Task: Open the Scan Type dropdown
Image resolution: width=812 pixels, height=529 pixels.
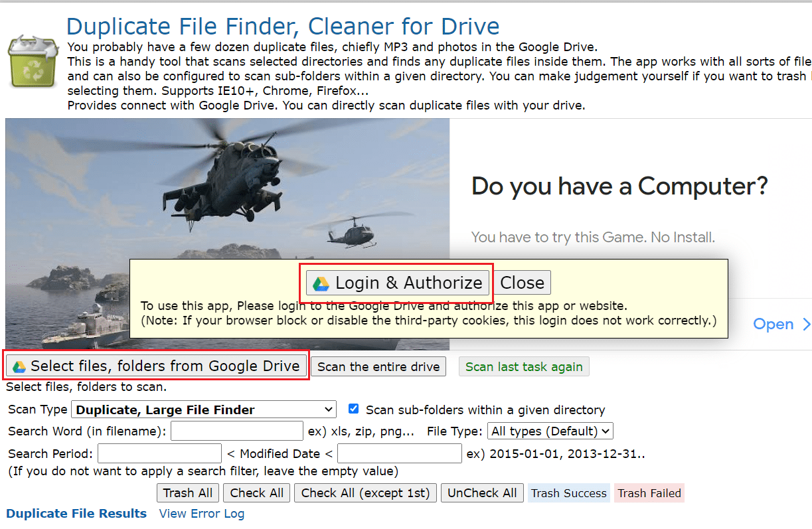Action: click(x=203, y=409)
